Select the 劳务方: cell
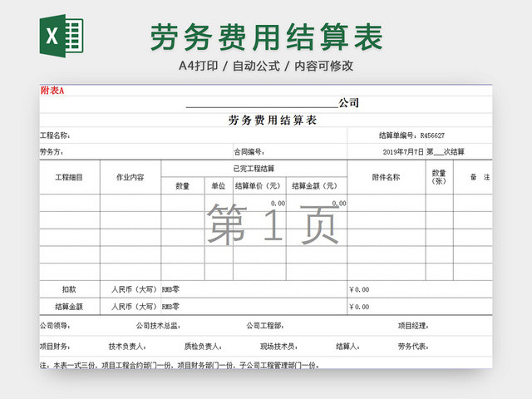 coord(136,151)
